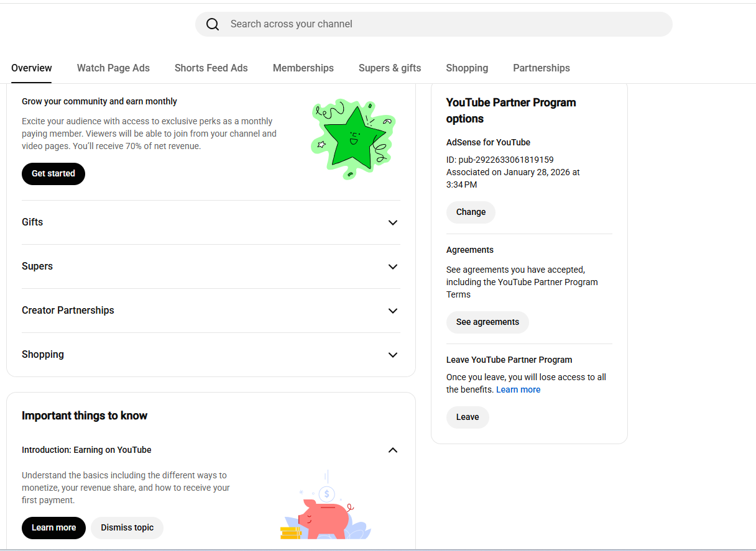Open the Supers & gifts tab
The width and height of the screenshot is (756, 551).
(x=390, y=68)
